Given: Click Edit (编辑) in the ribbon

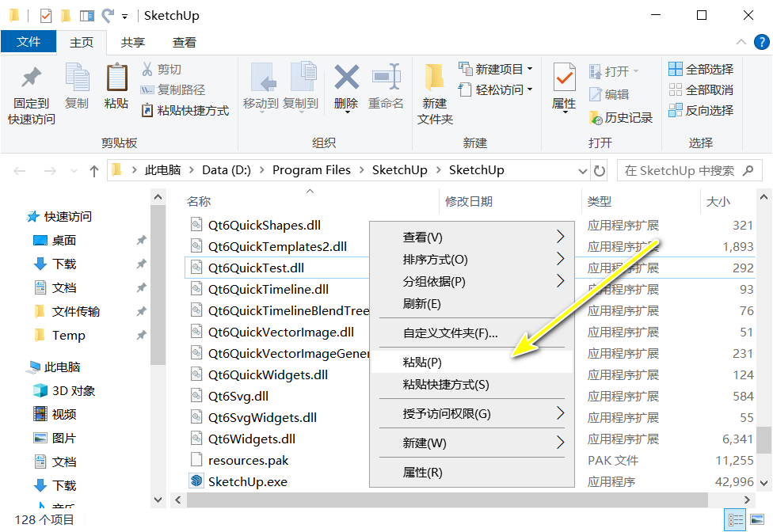Looking at the screenshot, I should (609, 94).
